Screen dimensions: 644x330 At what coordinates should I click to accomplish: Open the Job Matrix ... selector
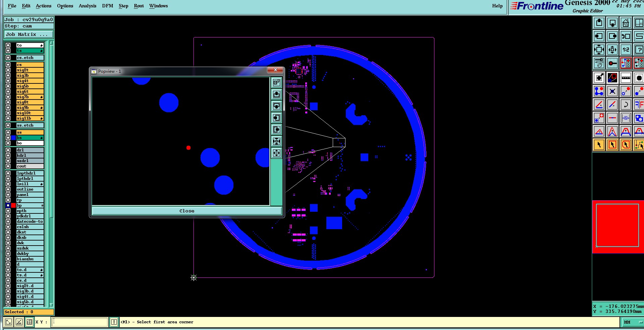coord(29,34)
